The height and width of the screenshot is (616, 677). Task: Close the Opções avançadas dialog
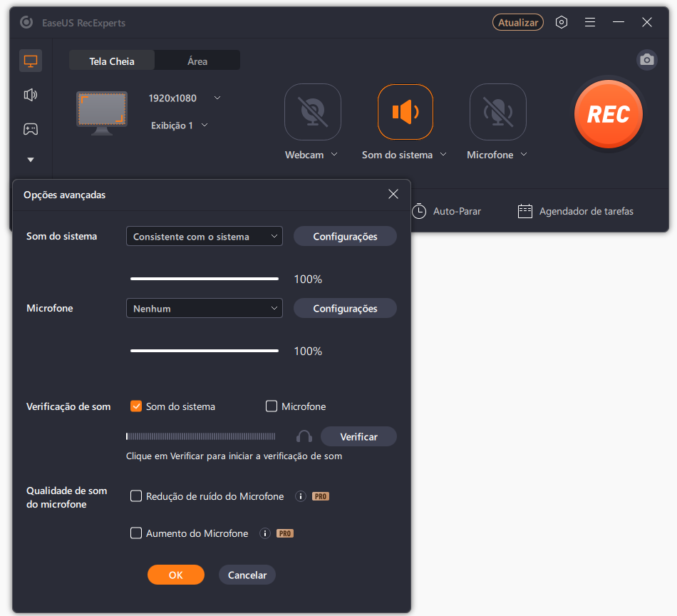pos(393,194)
